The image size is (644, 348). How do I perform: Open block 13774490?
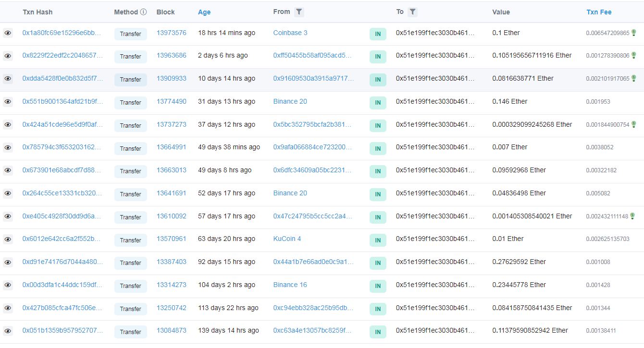pos(172,101)
